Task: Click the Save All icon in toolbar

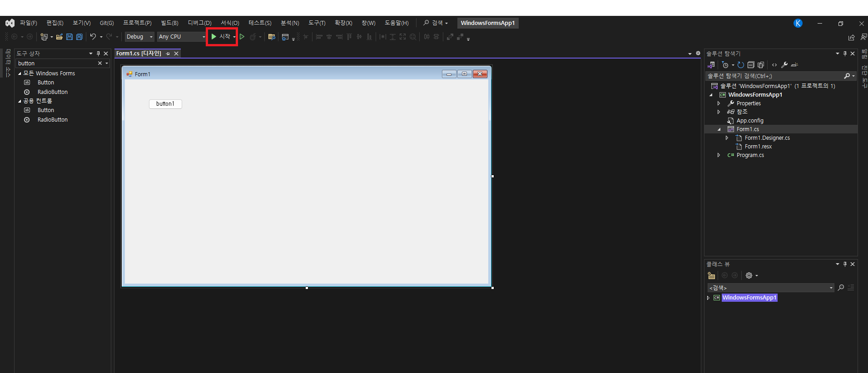Action: pyautogui.click(x=79, y=37)
